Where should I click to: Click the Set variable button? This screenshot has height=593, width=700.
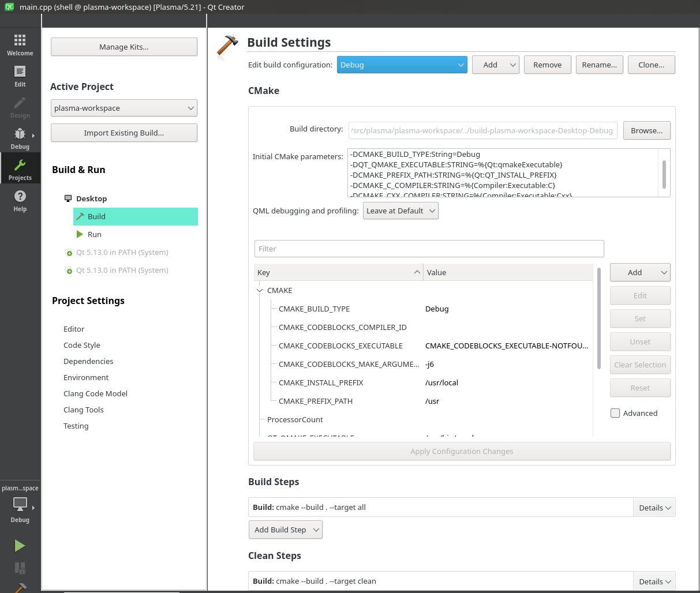(x=640, y=318)
